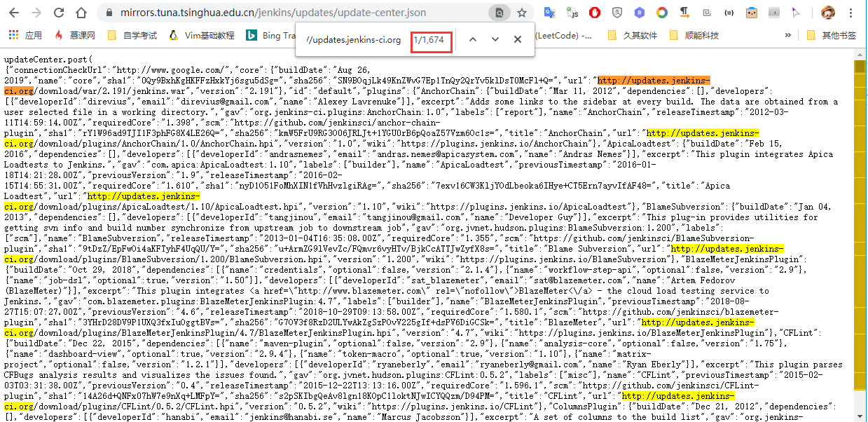Screen dimensions: 868x422
Task: Bookmark this page with the star icon
Action: [x=522, y=13]
